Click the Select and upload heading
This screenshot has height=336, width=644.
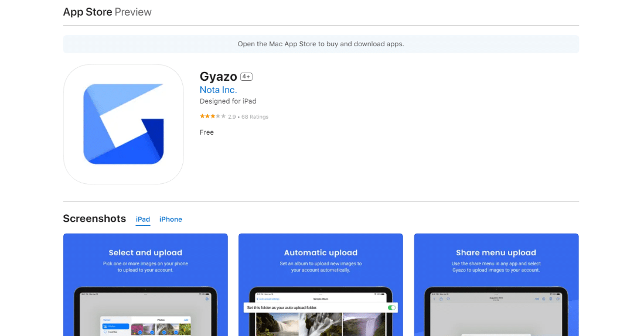[145, 253]
